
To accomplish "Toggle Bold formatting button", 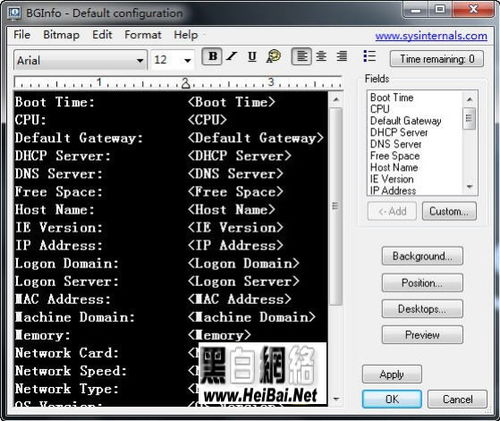I will 212,57.
